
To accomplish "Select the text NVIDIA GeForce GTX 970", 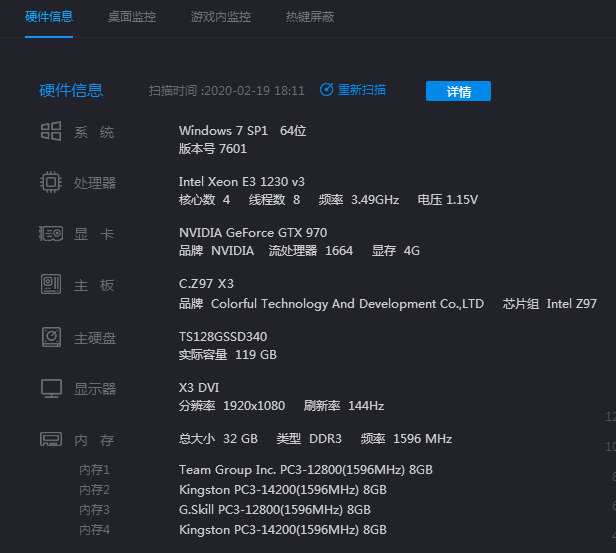I will click(253, 233).
